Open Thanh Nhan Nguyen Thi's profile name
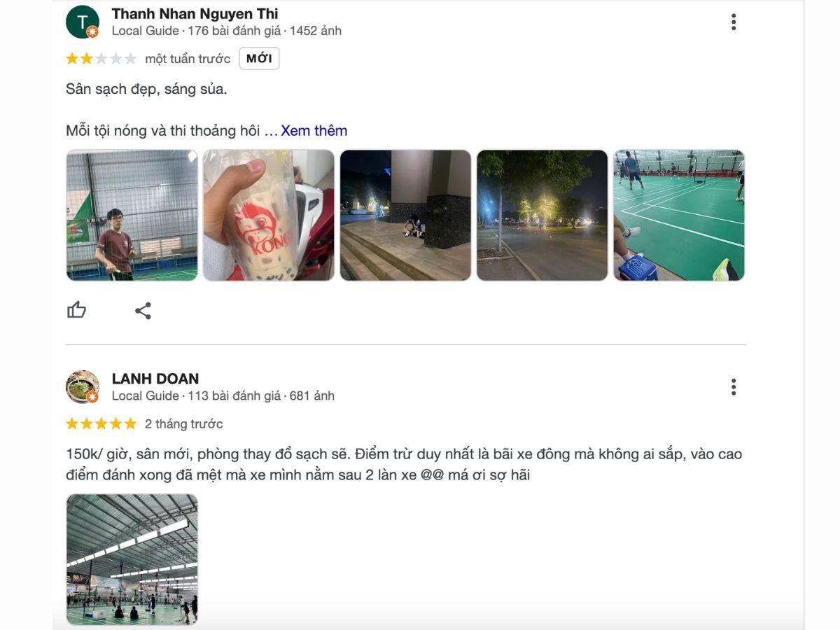Image resolution: width=840 pixels, height=630 pixels. click(195, 13)
